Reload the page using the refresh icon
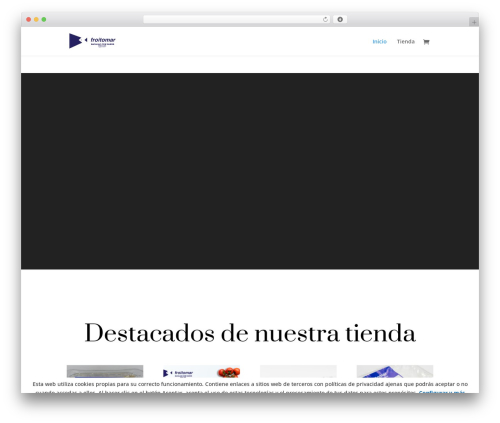Screen dimensions: 500x423 (x=325, y=20)
